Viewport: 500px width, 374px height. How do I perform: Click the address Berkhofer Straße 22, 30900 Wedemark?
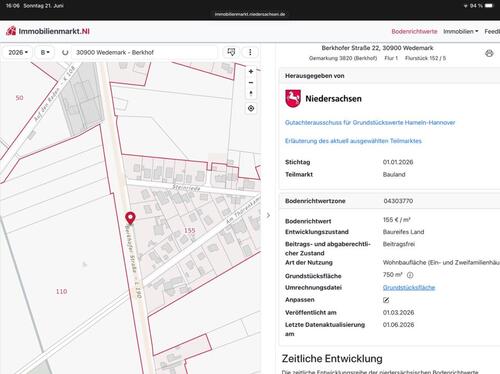point(377,48)
